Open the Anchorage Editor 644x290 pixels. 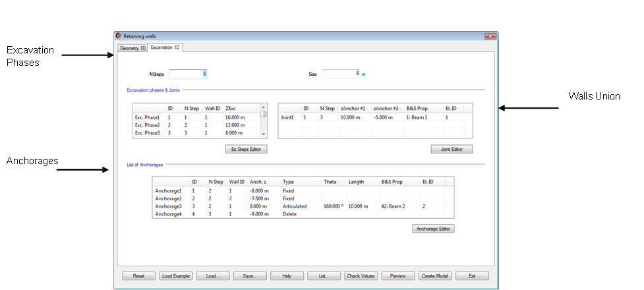433,229
